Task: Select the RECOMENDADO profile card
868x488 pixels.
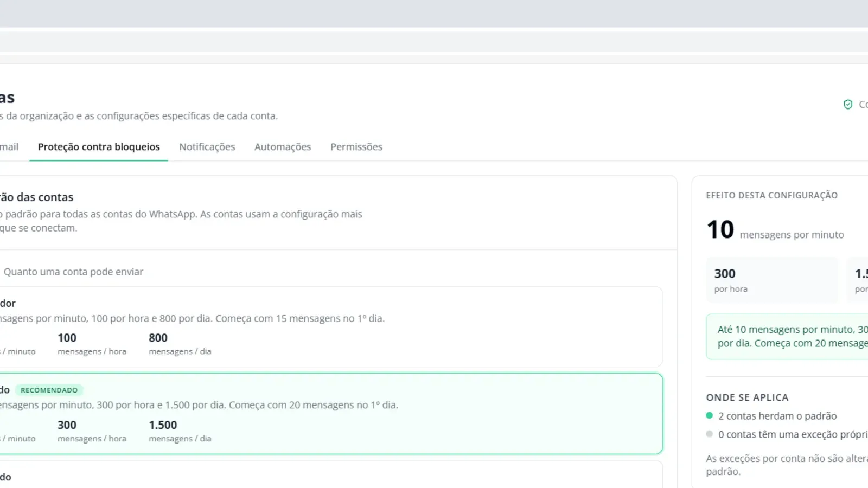Action: pos(331,413)
